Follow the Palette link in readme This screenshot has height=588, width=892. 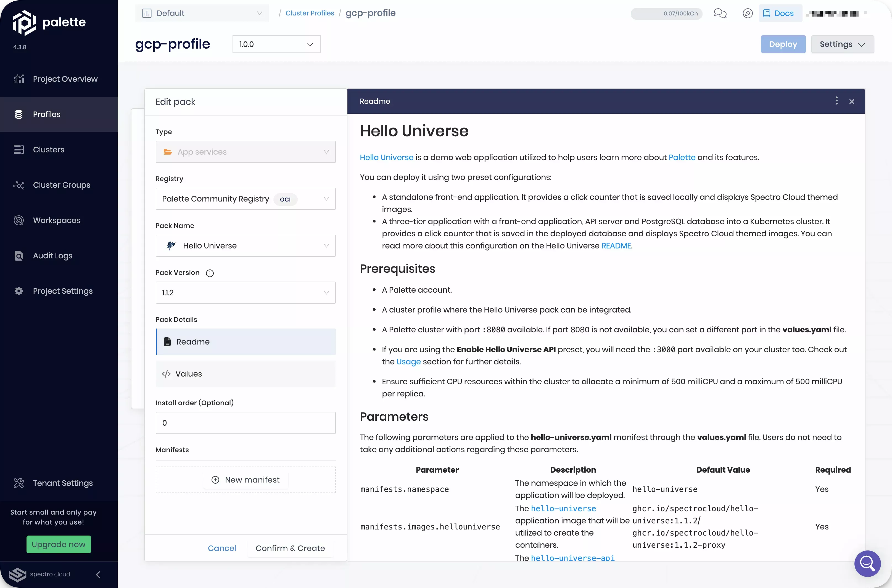(x=682, y=158)
